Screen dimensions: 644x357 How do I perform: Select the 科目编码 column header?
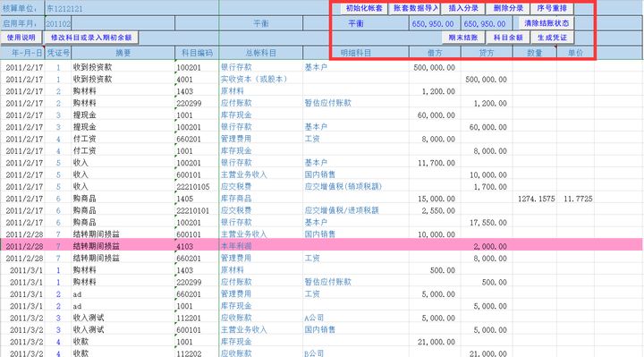click(x=197, y=53)
